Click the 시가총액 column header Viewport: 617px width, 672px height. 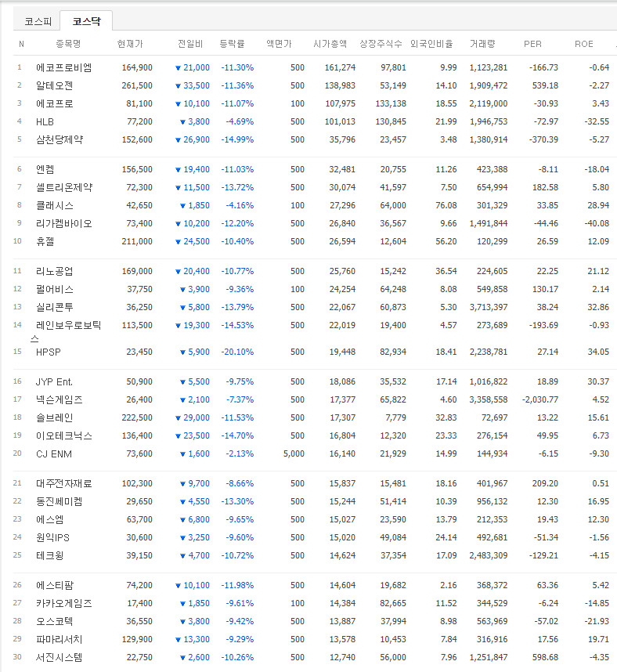pos(330,44)
